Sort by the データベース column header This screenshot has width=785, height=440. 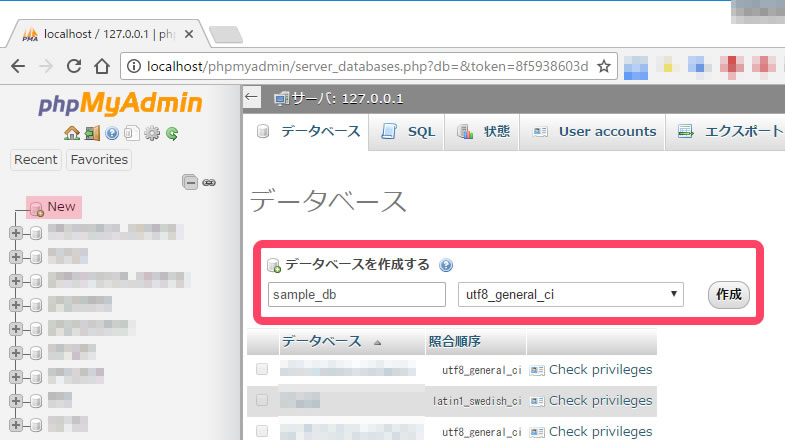[x=321, y=341]
